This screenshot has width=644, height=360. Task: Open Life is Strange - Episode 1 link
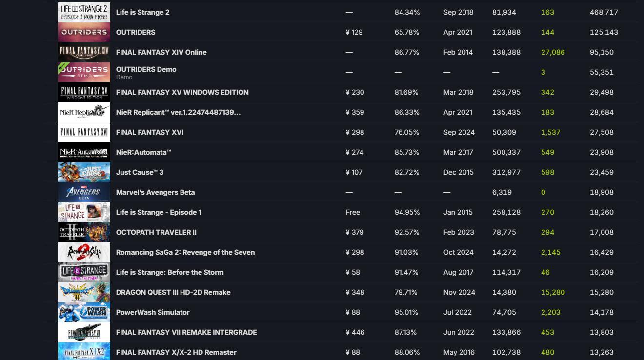[159, 212]
